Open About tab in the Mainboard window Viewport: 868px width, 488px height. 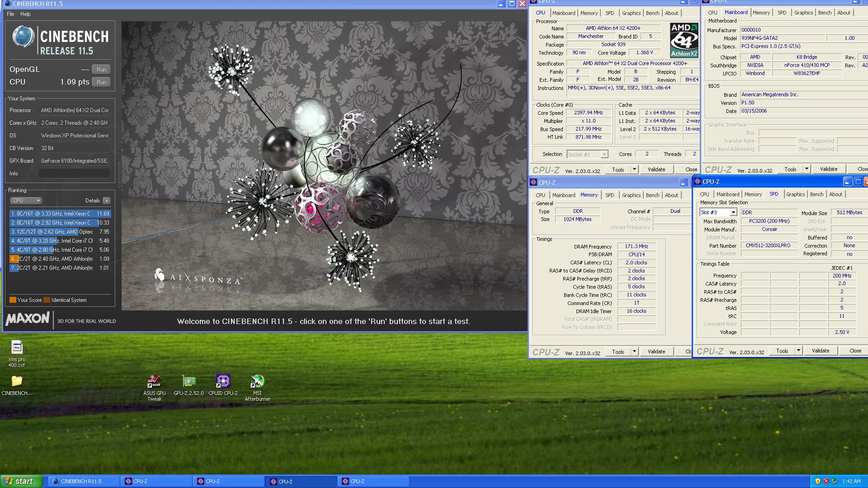[x=844, y=13]
